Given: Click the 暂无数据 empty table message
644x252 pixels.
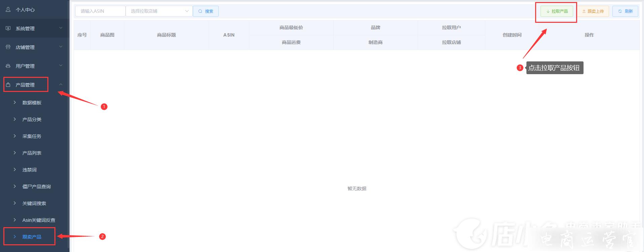Looking at the screenshot, I should coord(357,189).
